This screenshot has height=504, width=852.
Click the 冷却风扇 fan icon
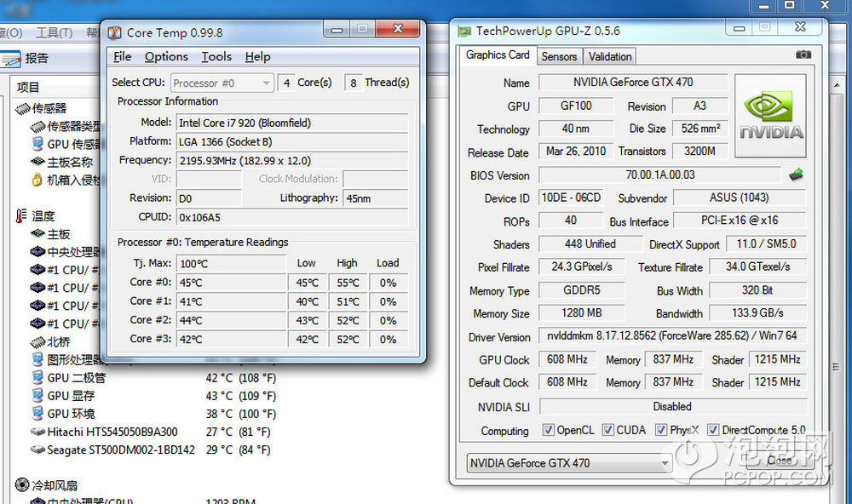pos(22,484)
